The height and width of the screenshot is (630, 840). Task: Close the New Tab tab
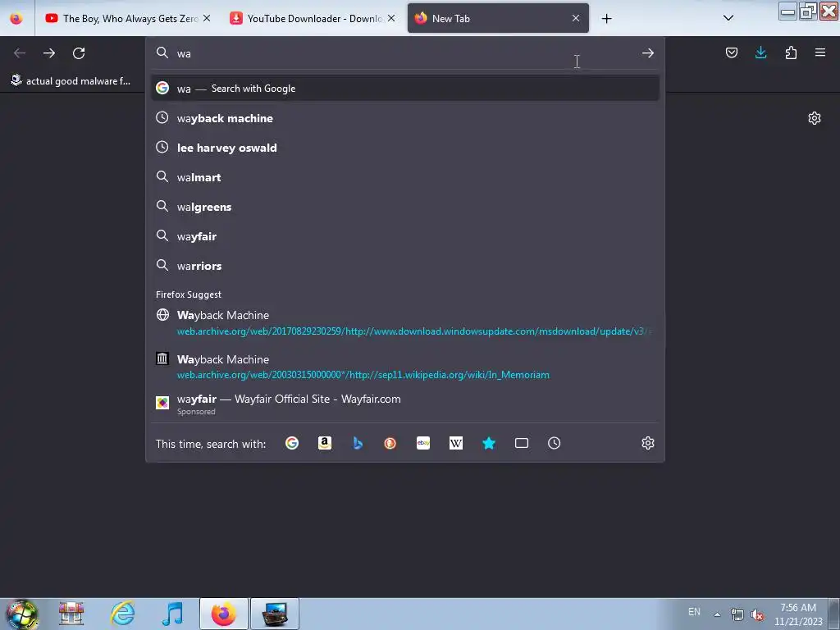tap(576, 18)
